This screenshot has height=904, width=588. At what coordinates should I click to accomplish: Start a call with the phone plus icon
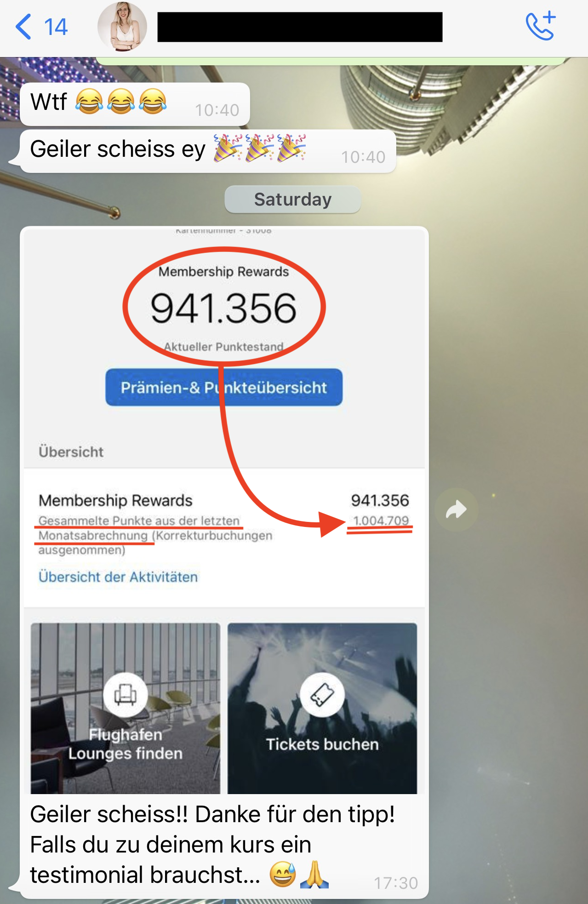click(541, 26)
